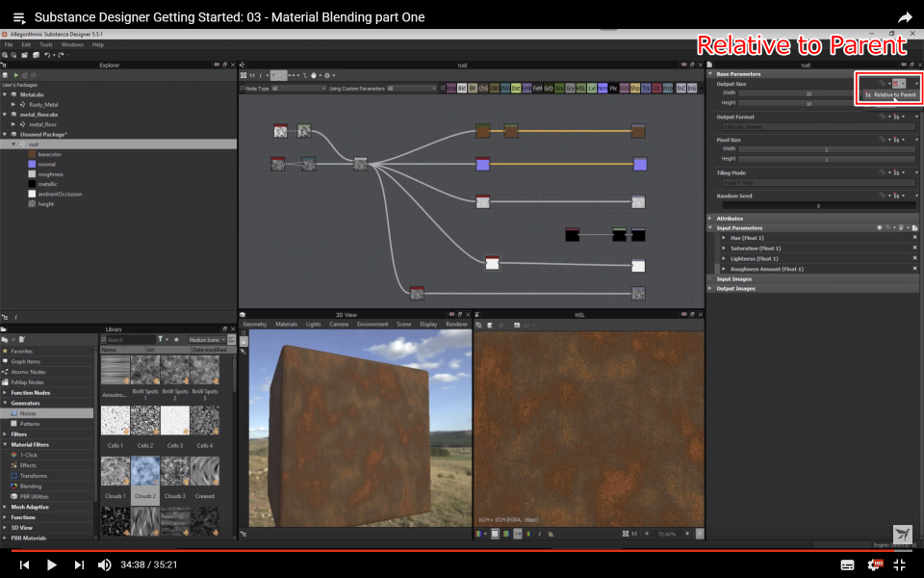This screenshot has height=578, width=924.
Task: Choose Relative to Parent option
Action: tap(893, 95)
